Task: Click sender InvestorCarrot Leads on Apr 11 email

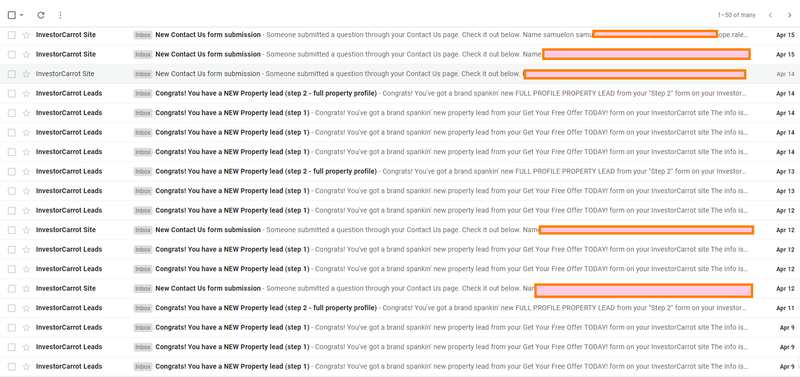Action: [x=69, y=308]
